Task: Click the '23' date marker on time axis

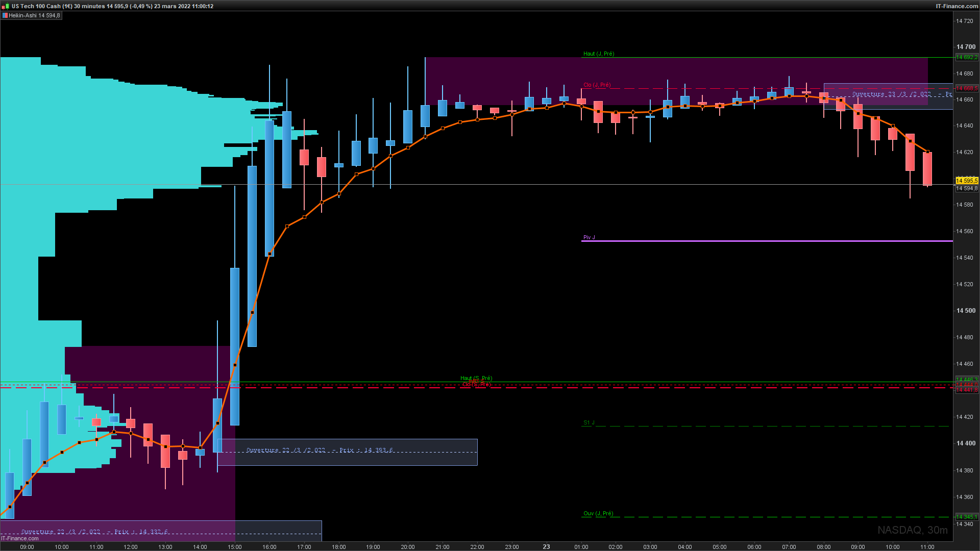Action: click(546, 546)
